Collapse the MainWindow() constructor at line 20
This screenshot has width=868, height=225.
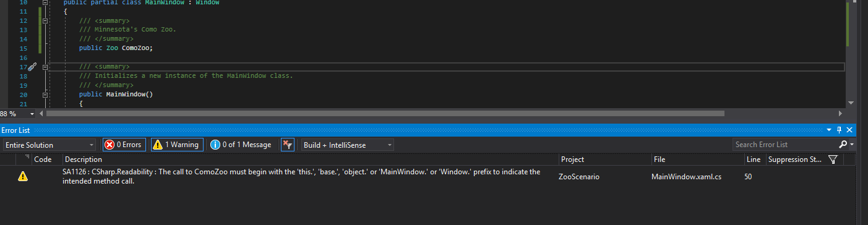[x=45, y=95]
